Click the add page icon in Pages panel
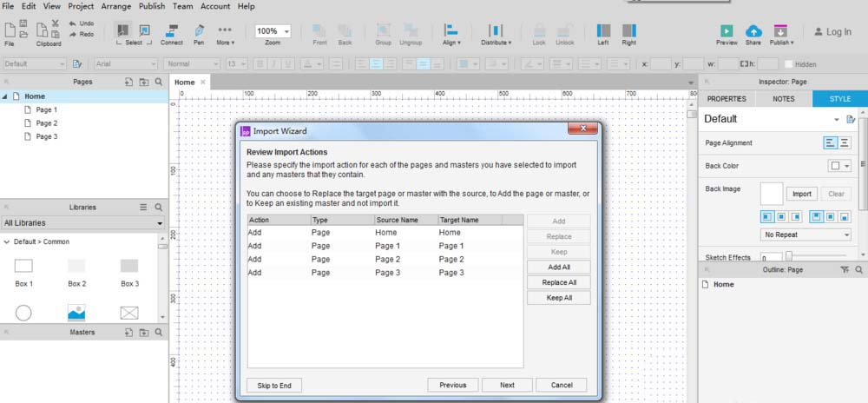 (129, 82)
